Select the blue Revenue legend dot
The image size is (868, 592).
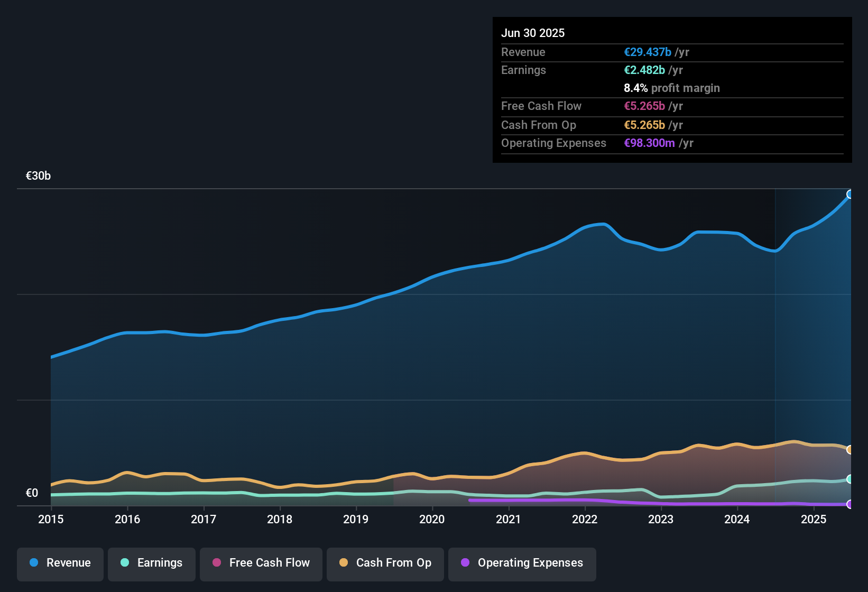34,563
